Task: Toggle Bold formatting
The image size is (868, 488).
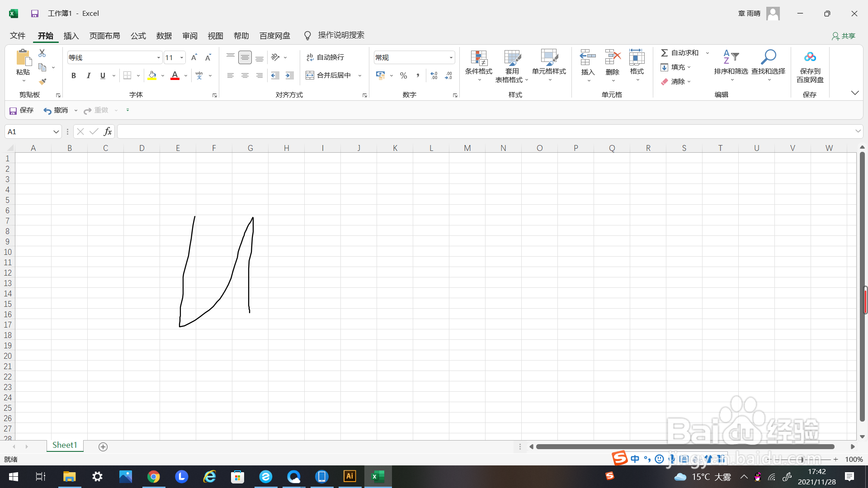Action: click(74, 75)
